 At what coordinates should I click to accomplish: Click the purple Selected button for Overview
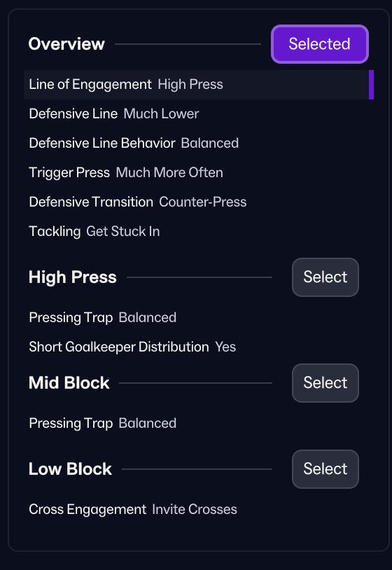pyautogui.click(x=320, y=44)
